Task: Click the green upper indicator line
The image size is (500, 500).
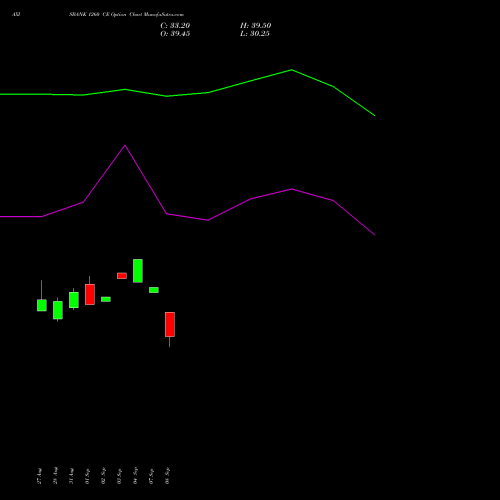Action: [208, 93]
